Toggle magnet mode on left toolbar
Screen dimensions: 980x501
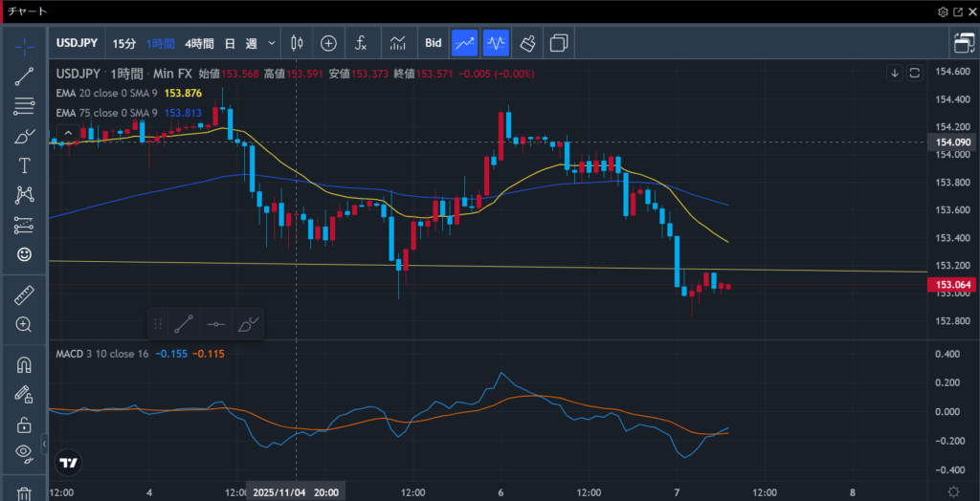[24, 364]
